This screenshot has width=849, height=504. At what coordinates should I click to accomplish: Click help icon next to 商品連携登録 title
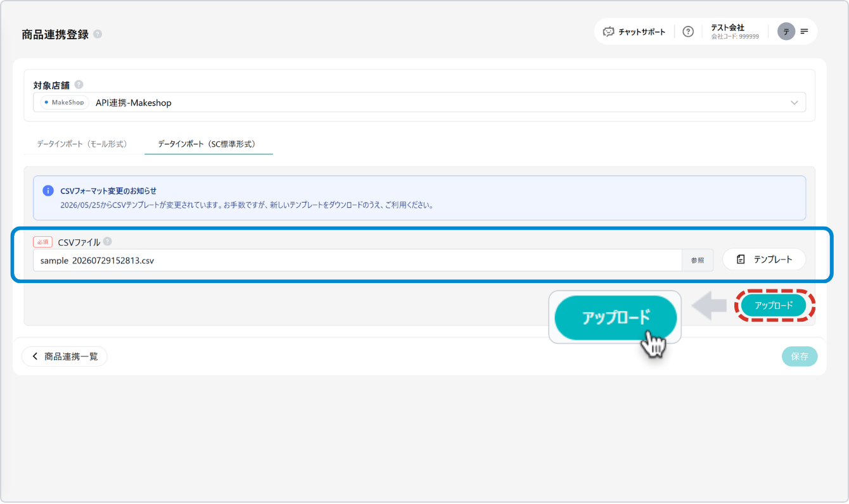click(98, 34)
